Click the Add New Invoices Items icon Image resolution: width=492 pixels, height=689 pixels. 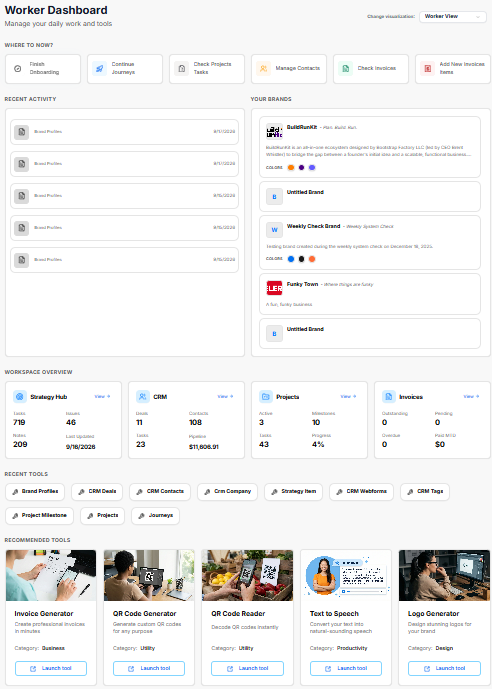[x=427, y=69]
